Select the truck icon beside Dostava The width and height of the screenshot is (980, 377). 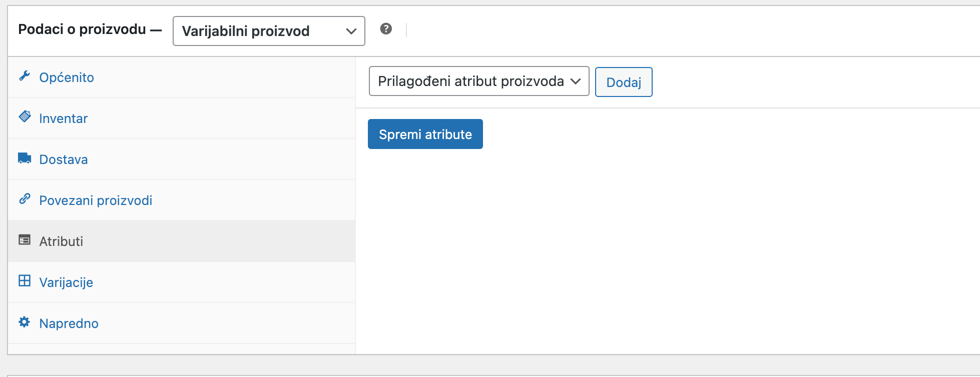coord(25,158)
